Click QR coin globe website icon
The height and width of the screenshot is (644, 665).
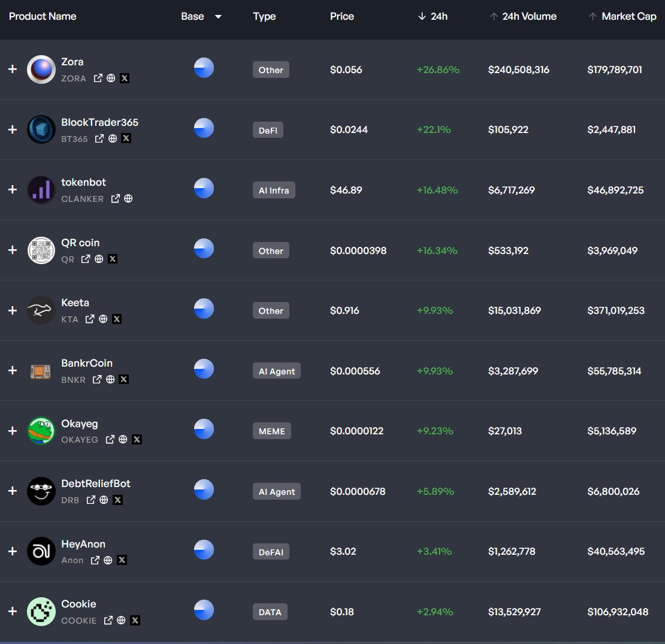[x=99, y=259]
